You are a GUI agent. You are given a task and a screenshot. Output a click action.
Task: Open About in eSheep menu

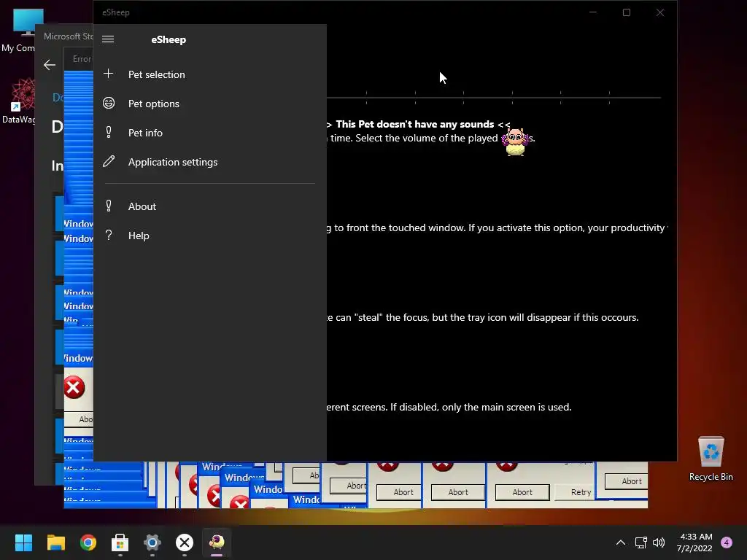pos(209,206)
